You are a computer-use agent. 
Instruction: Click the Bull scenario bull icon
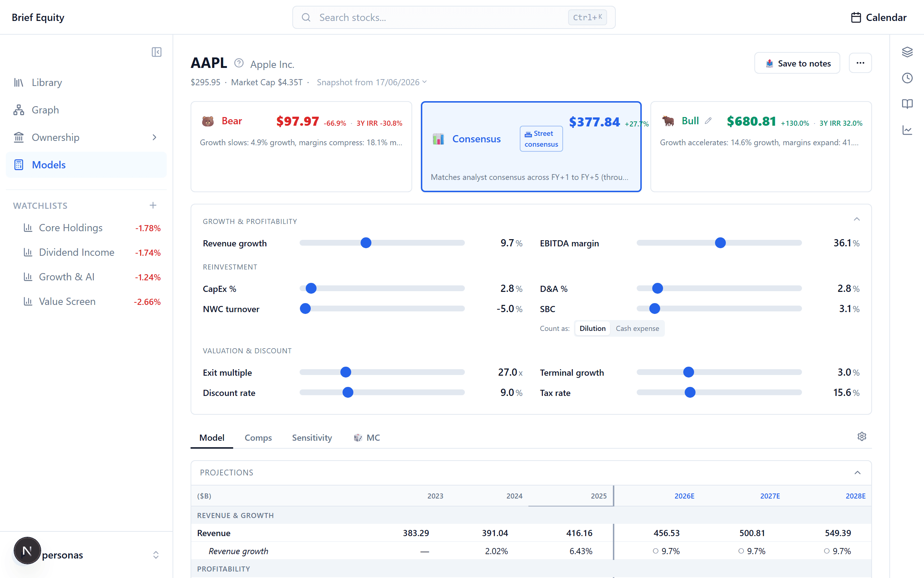coord(668,121)
